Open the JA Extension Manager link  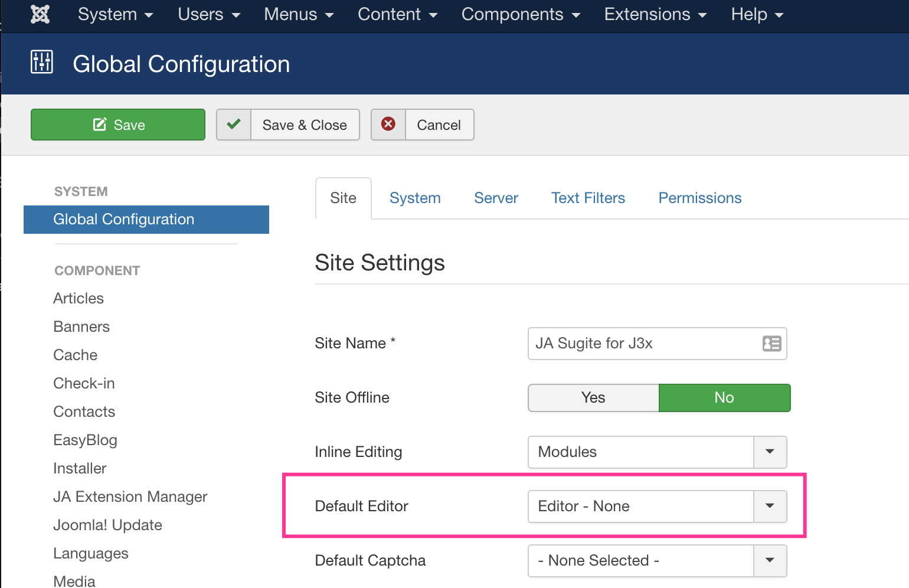pos(130,497)
